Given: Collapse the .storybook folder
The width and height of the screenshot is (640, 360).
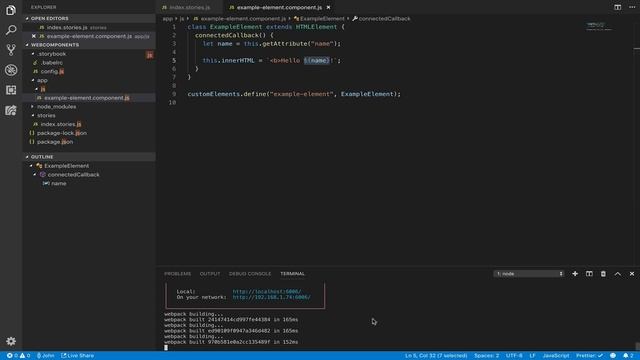Looking at the screenshot, I should coord(33,54).
